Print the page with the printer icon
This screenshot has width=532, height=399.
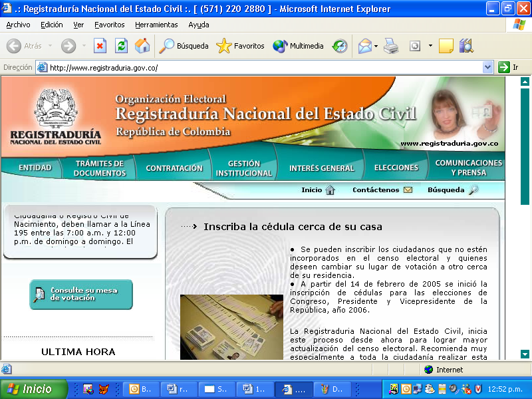pyautogui.click(x=391, y=46)
